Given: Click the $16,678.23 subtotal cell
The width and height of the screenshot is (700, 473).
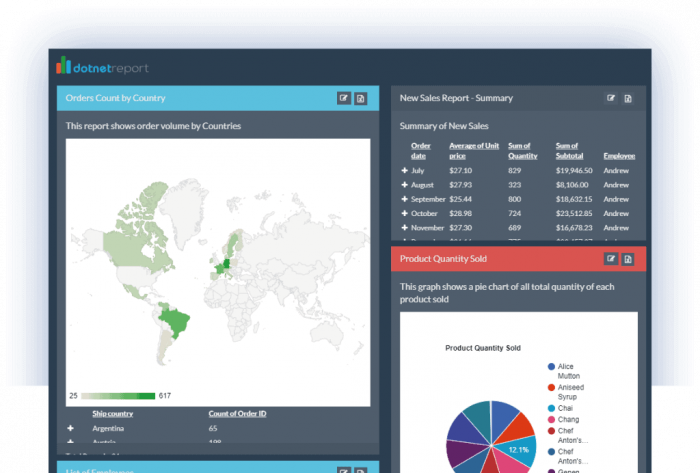Looking at the screenshot, I should coord(574,228).
